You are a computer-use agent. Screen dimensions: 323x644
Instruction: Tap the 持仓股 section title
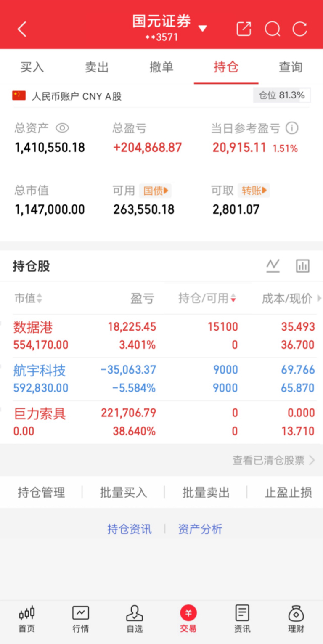pos(32,266)
